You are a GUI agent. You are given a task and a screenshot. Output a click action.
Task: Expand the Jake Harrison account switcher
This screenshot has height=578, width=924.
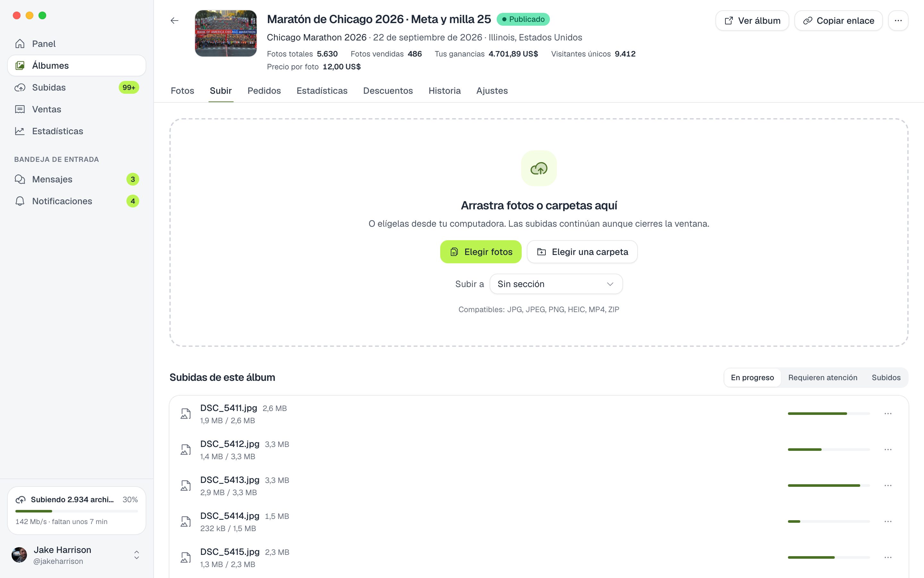click(x=136, y=555)
